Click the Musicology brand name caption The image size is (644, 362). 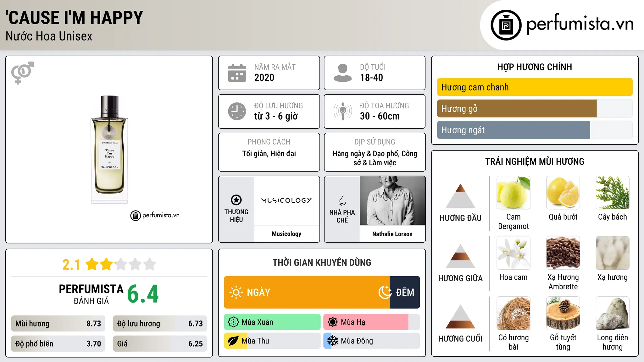[x=286, y=234]
